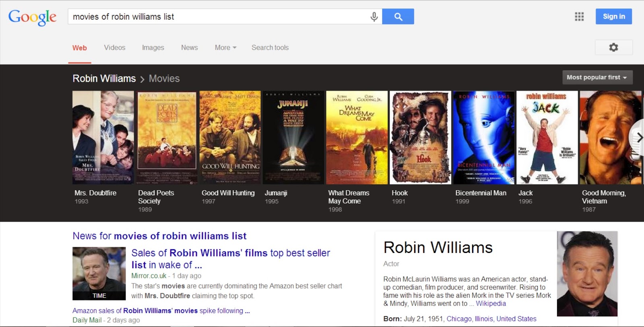This screenshot has width=644, height=327.
Task: Click the Robin Williams portrait photo
Action: pos(587,274)
